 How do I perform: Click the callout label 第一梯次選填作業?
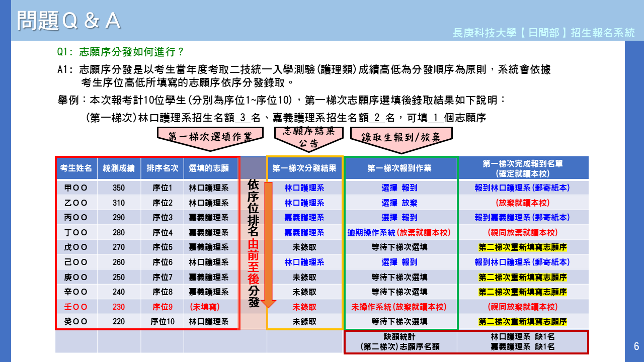click(210, 136)
